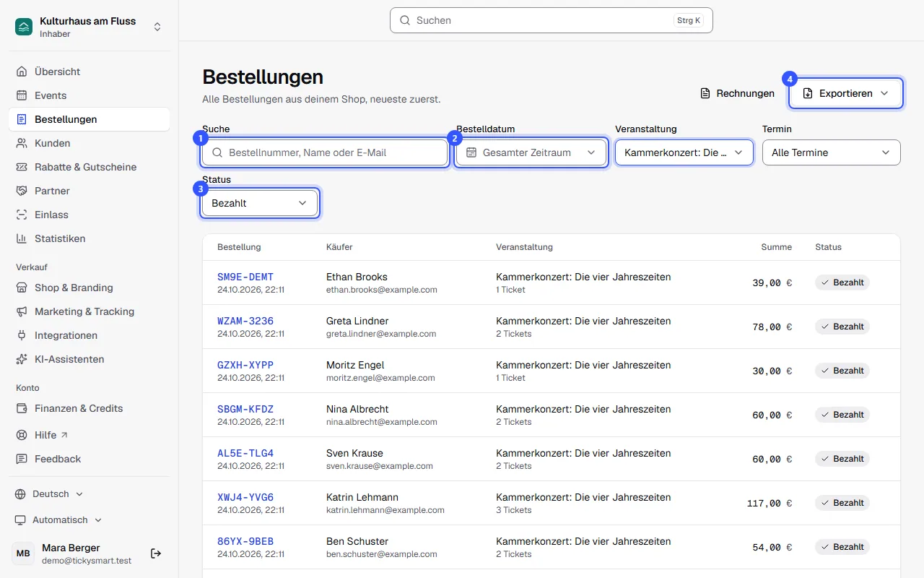Open Statistiken in sidebar
The height and width of the screenshot is (578, 924).
[x=90, y=238]
